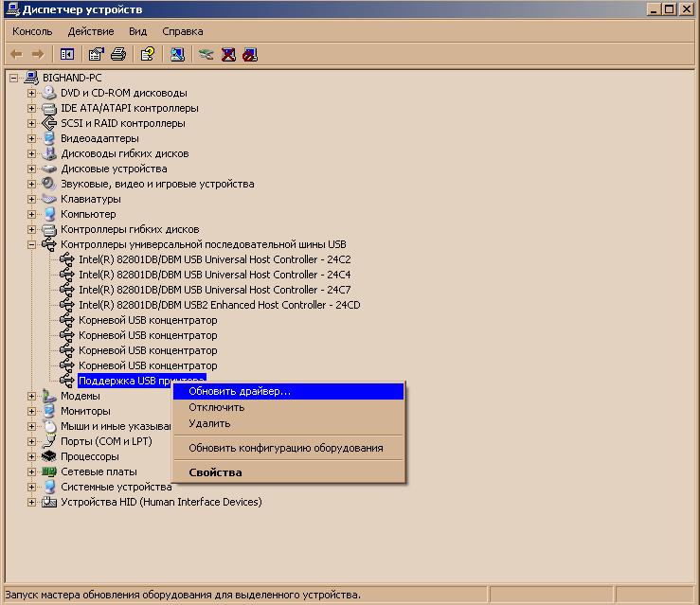Open the Действие menu
The height and width of the screenshot is (605, 700).
(x=91, y=31)
